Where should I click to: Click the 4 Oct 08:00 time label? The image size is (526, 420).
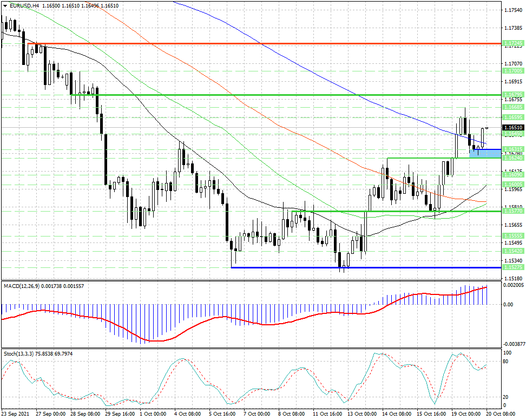[x=188, y=414]
